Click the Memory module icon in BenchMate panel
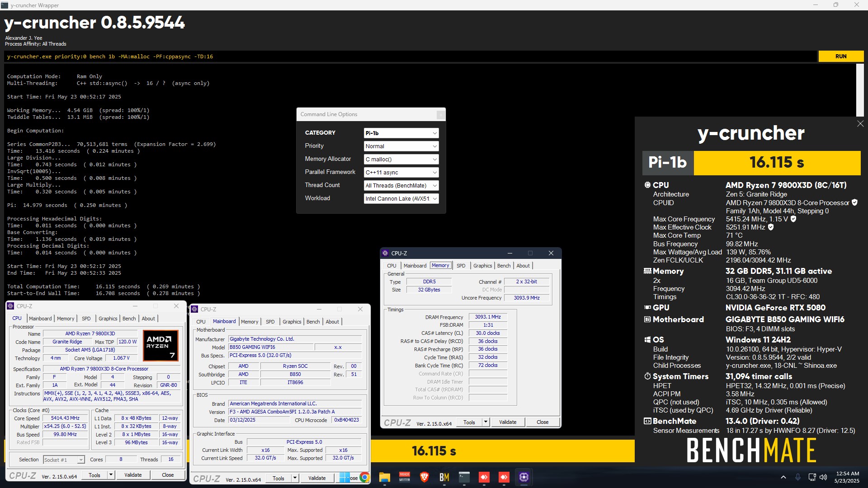 [x=647, y=271]
